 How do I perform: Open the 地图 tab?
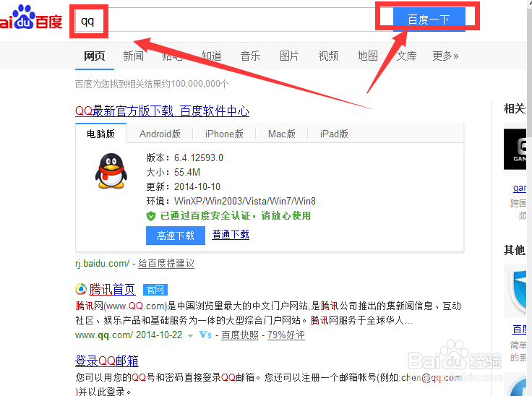[368, 56]
